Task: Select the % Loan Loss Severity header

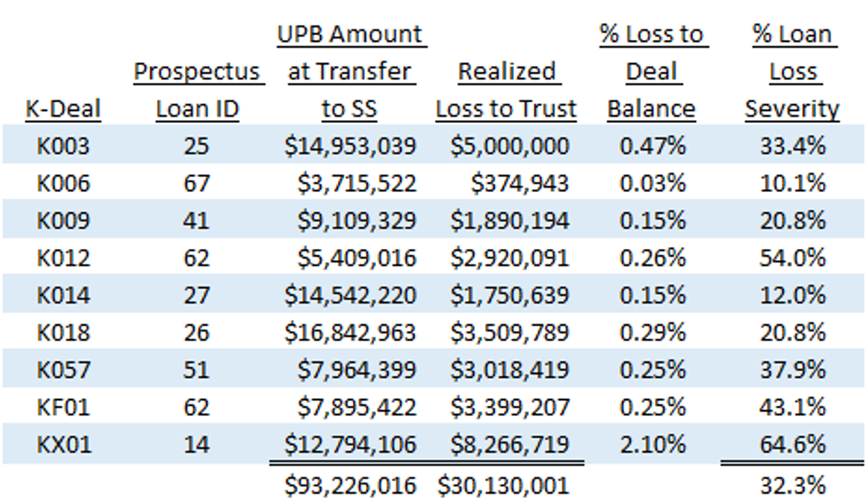Action: click(x=792, y=72)
